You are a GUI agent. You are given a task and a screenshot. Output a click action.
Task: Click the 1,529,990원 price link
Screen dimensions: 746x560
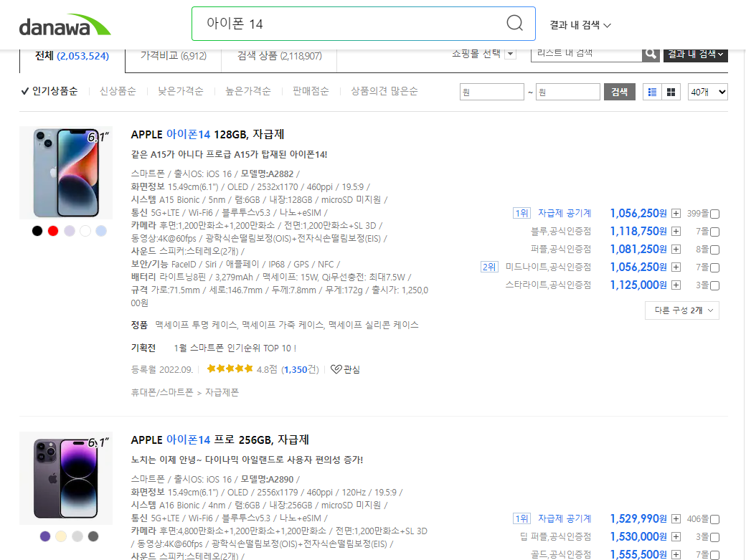pos(638,518)
